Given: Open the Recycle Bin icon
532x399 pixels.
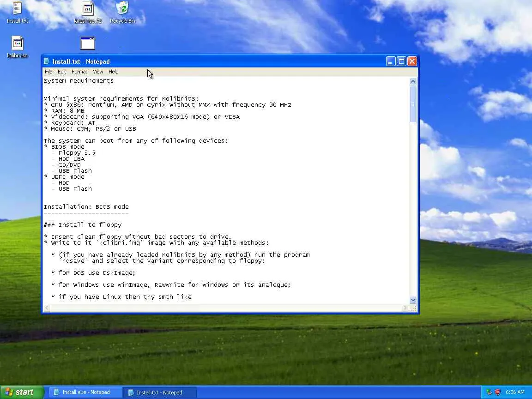Looking at the screenshot, I should click(x=122, y=12).
